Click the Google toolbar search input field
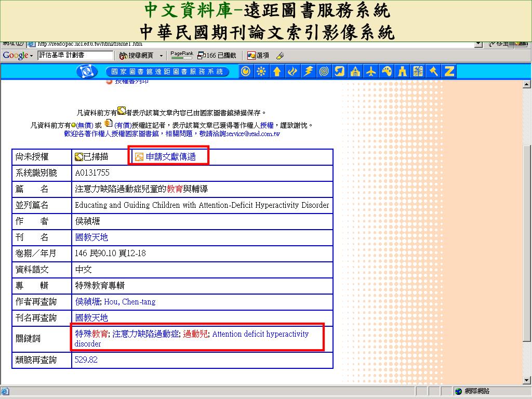The height and width of the screenshot is (399, 532). (x=75, y=55)
